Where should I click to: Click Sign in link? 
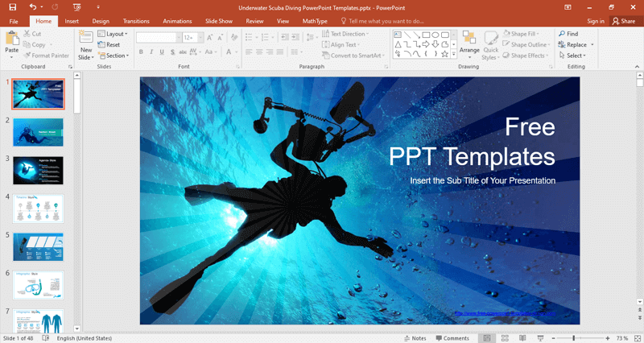click(596, 21)
